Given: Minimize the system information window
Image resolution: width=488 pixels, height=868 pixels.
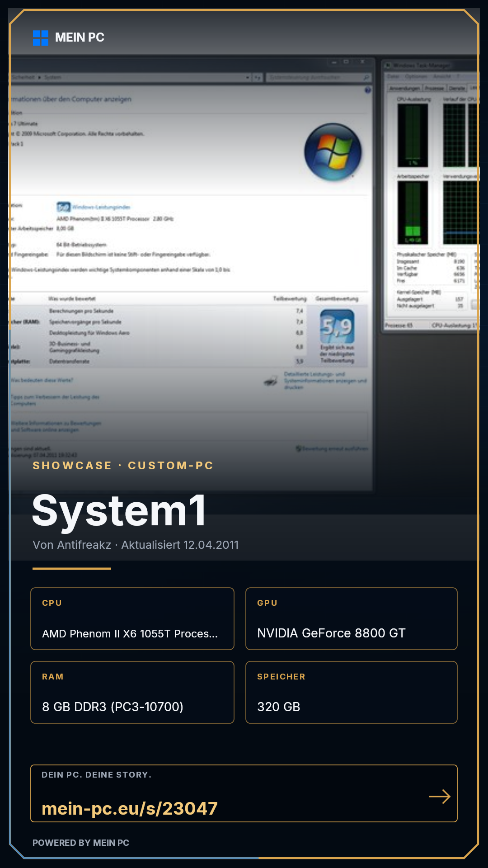Looking at the screenshot, I should [334, 61].
